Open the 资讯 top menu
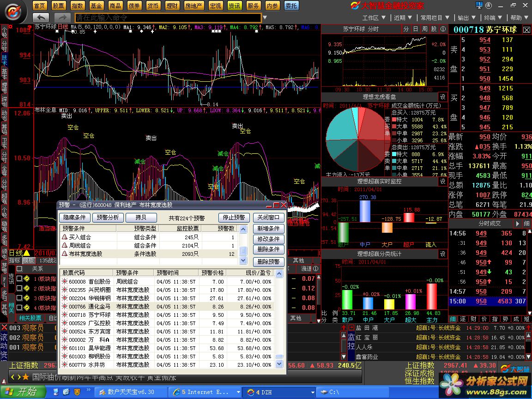Image resolution: width=532 pixels, height=399 pixels. 234,6
